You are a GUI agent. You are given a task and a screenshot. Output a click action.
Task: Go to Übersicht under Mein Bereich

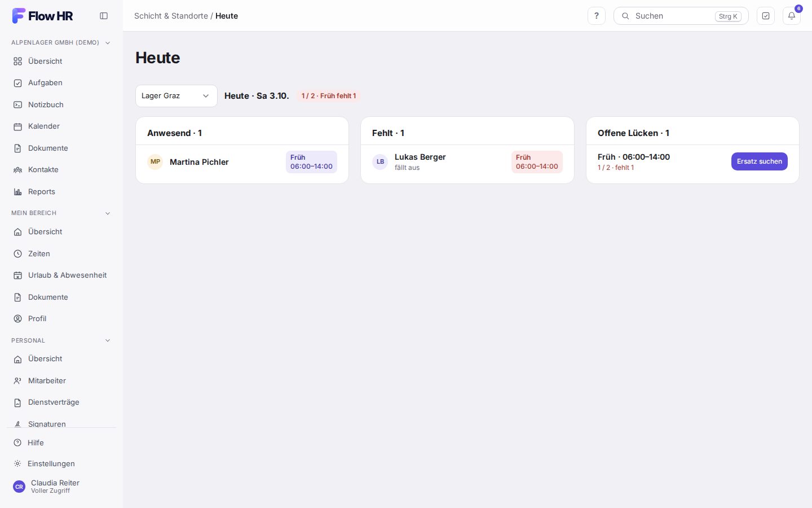click(x=61, y=231)
